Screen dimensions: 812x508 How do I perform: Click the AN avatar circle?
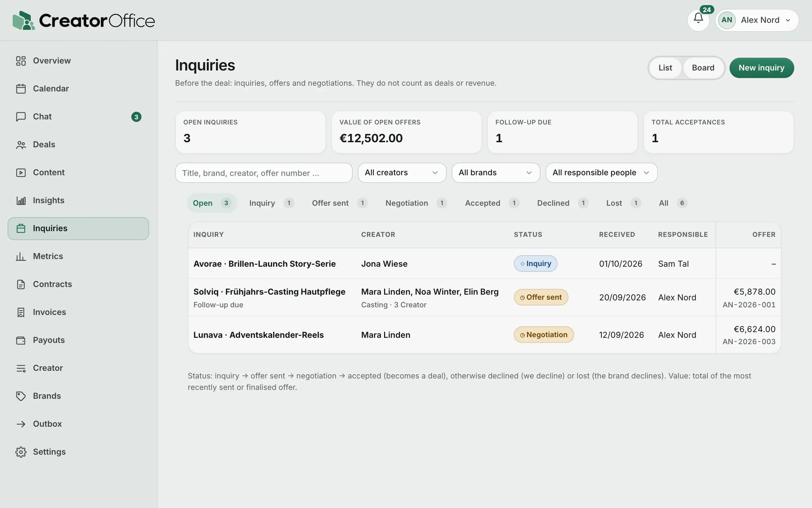(727, 20)
